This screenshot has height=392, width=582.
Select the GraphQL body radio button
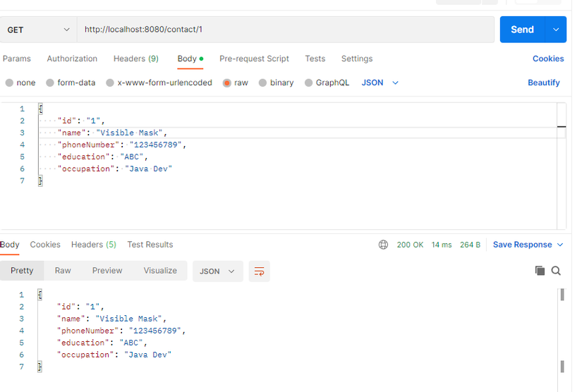[309, 82]
